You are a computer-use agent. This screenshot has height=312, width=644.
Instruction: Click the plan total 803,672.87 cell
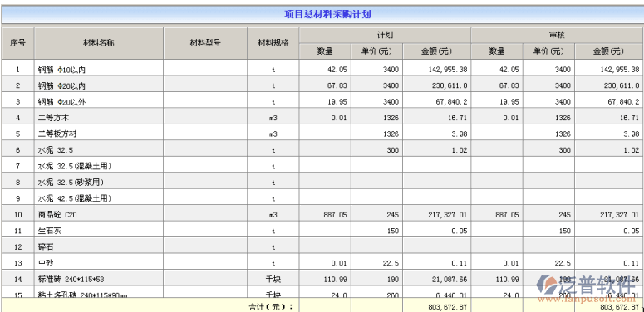point(436,306)
